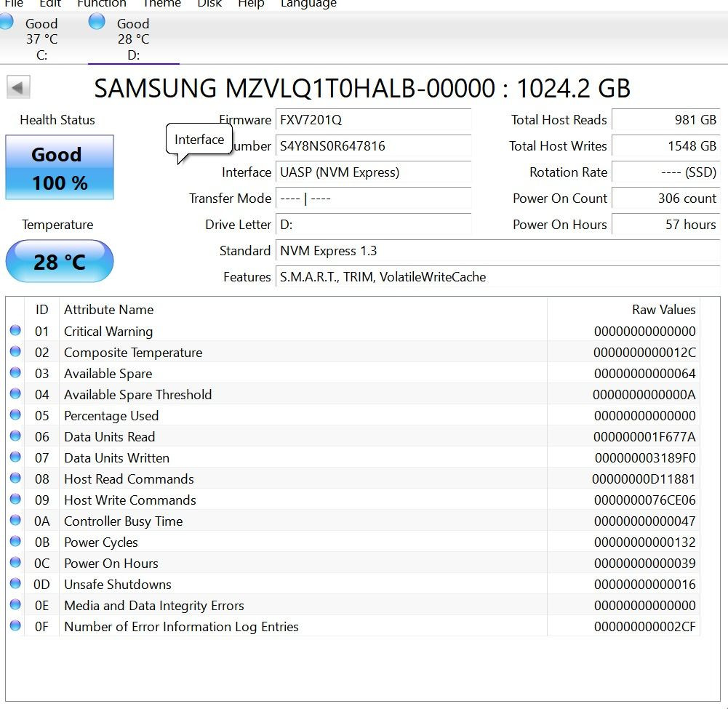This screenshot has width=728, height=709.
Task: Click the ID column header
Action: pos(41,309)
